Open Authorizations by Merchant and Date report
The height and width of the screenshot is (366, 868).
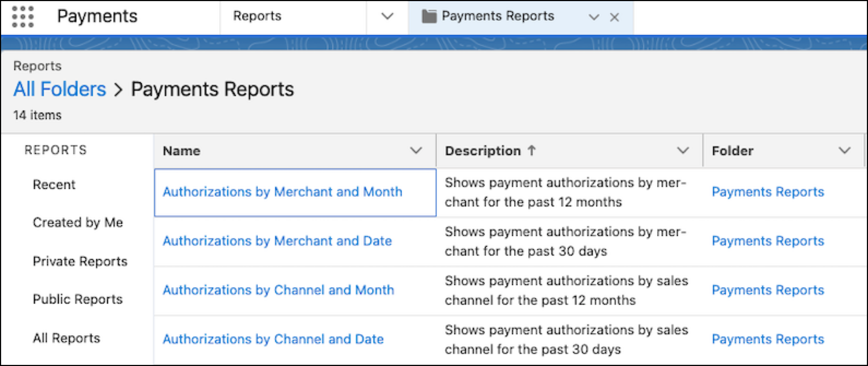278,241
